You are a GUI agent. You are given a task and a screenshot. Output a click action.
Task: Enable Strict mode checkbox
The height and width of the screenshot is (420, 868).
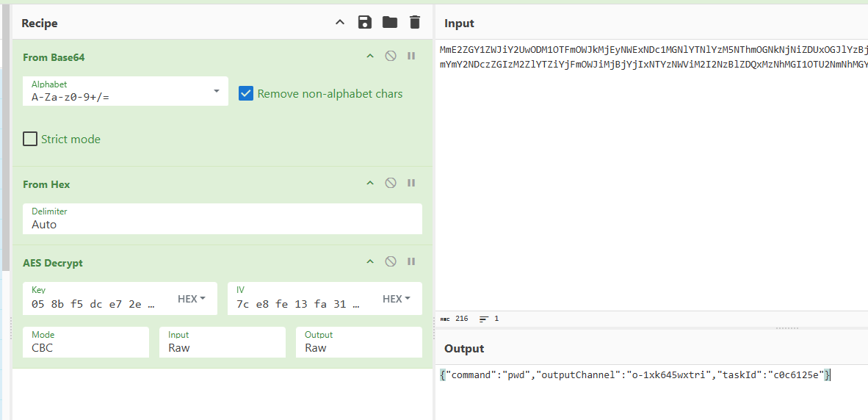click(x=30, y=139)
